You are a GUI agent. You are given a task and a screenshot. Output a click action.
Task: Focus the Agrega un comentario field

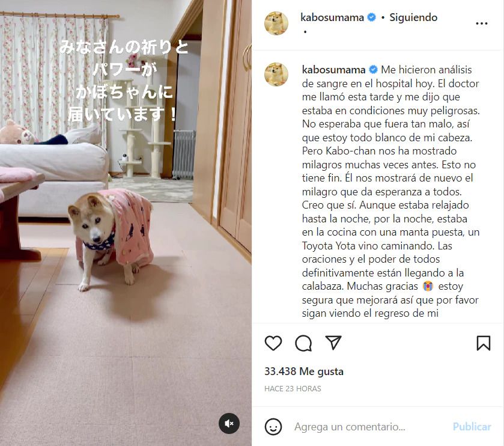[369, 427]
